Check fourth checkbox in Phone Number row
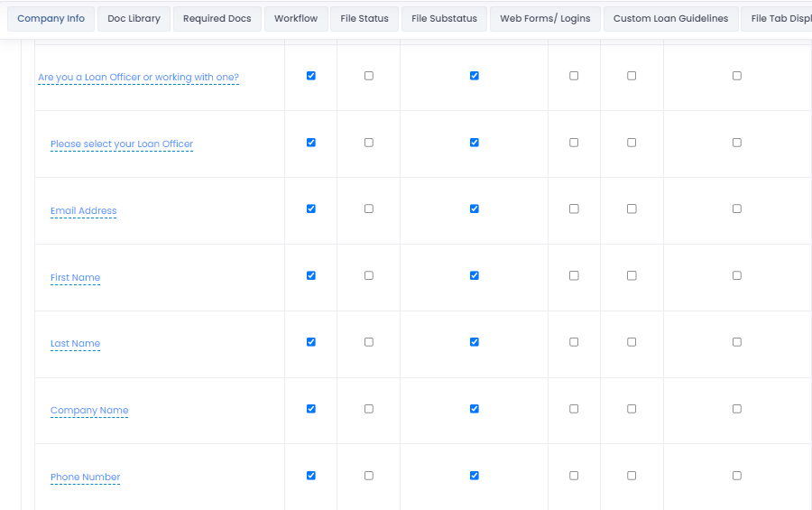 point(574,476)
